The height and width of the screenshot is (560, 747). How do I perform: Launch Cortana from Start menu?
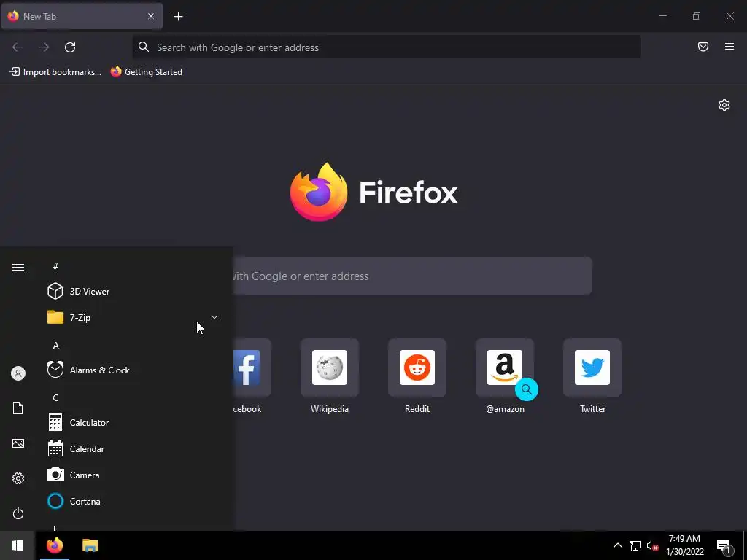(133, 501)
